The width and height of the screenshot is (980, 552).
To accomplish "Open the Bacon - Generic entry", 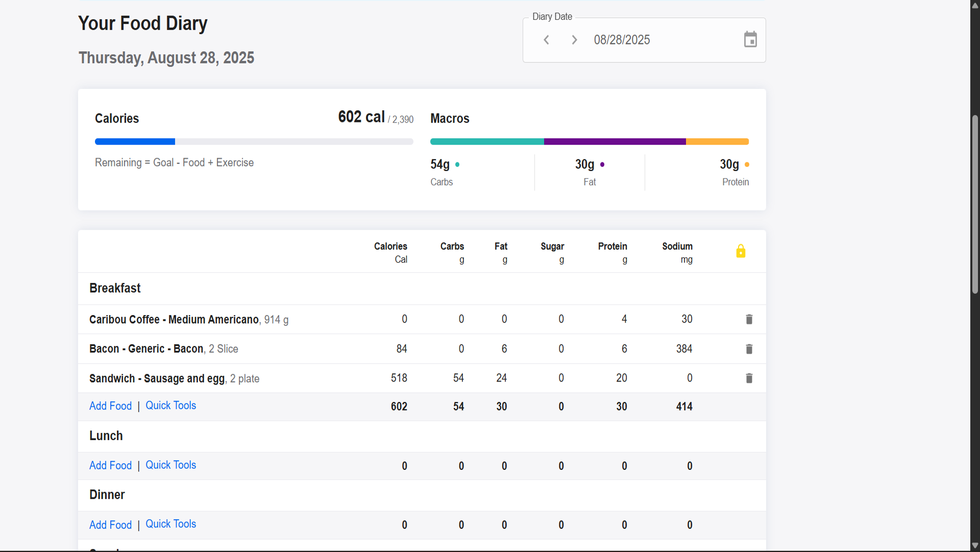I will pyautogui.click(x=146, y=349).
